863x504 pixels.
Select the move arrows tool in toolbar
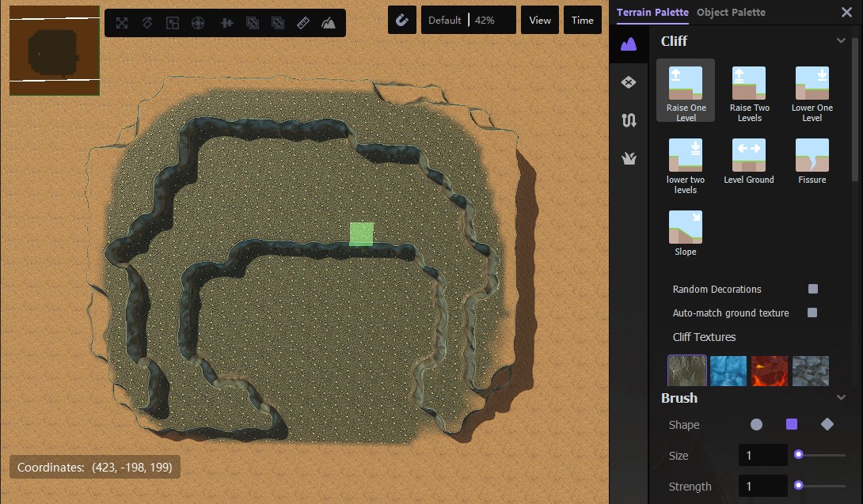(122, 23)
